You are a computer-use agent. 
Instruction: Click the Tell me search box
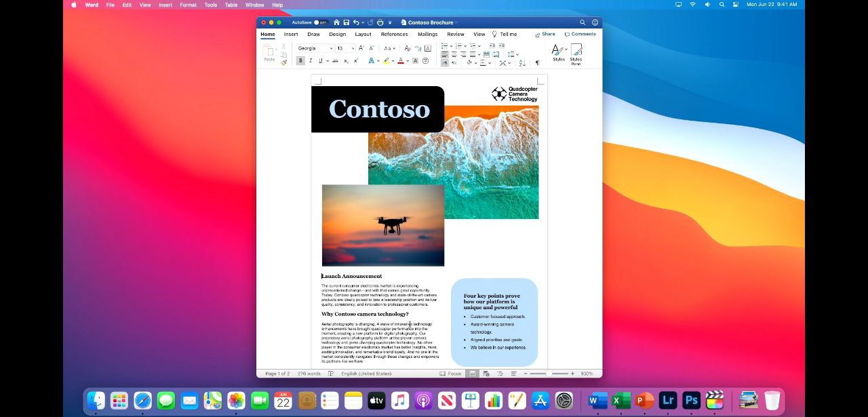(x=505, y=34)
